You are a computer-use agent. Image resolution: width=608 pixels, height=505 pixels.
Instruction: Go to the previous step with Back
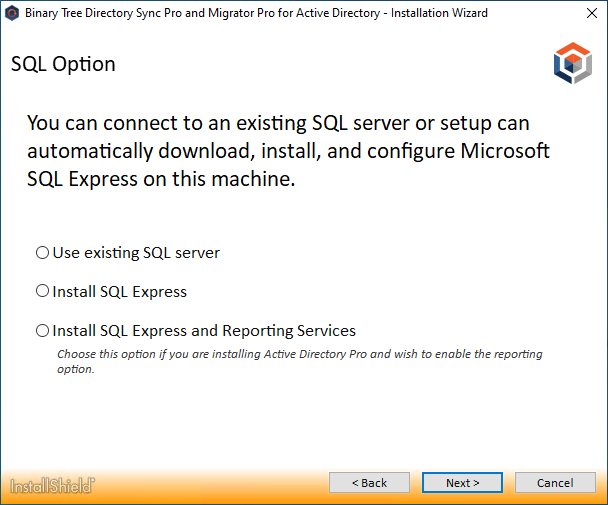[x=369, y=483]
